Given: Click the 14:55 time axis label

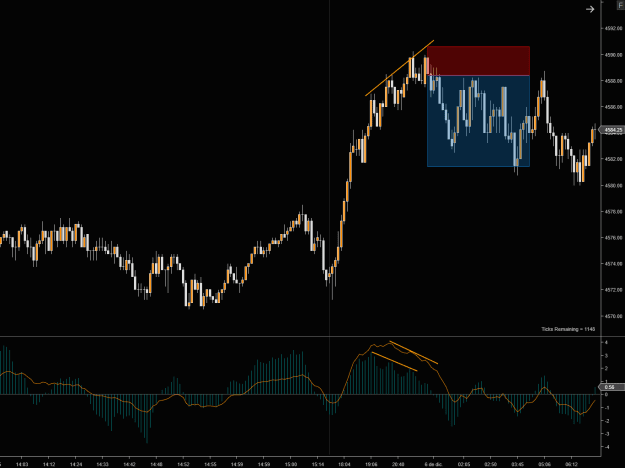Looking at the screenshot, I should 210,464.
